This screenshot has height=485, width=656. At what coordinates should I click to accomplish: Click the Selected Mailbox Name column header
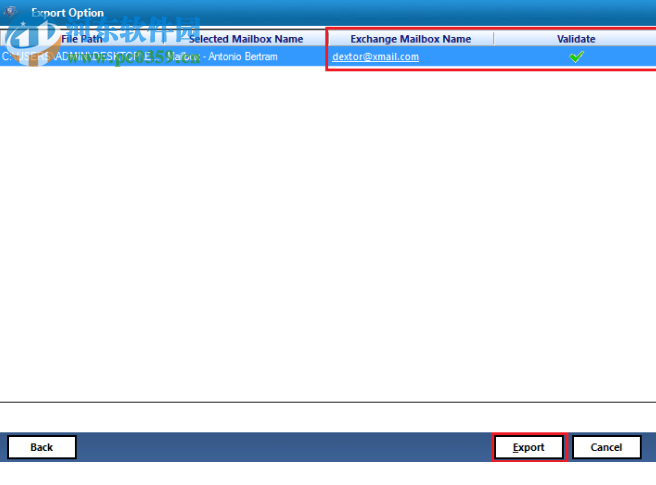pos(246,39)
